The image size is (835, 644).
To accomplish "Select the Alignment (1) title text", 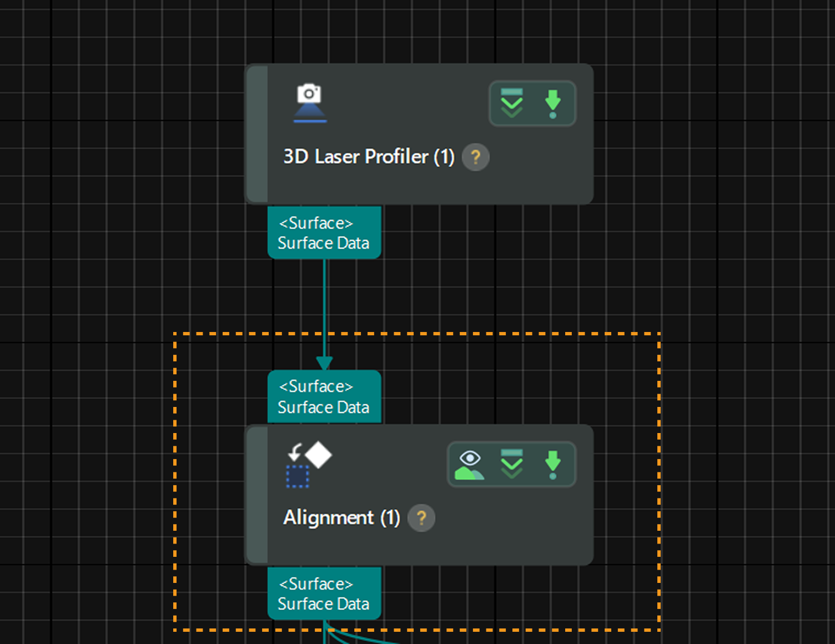I will 341,518.
